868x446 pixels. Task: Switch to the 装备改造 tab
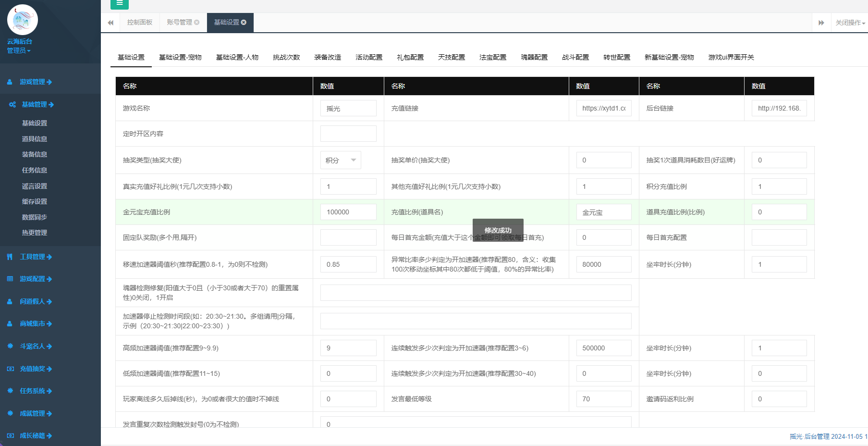click(328, 57)
